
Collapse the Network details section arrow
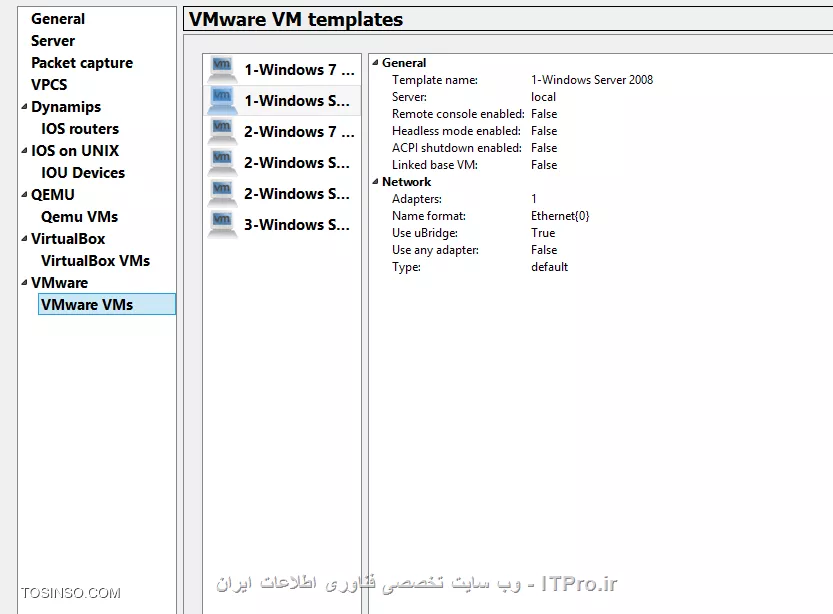click(376, 182)
